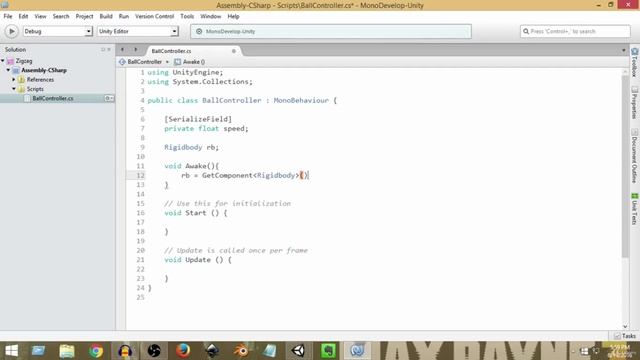Select the References folder item
This screenshot has width=640, height=360.
[40, 80]
